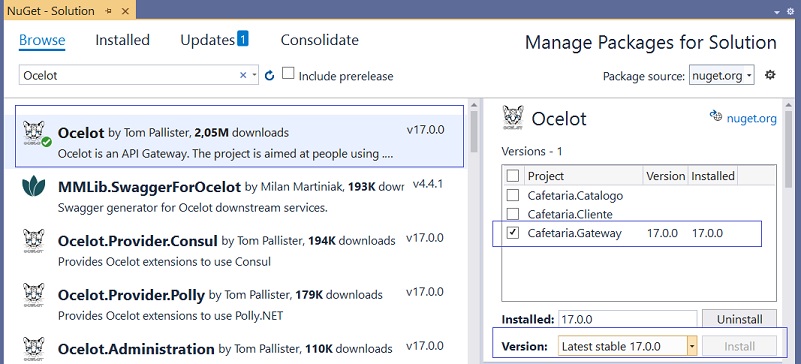Select the MMLib.SwaggerForOcelot package icon
The image size is (801, 364).
tap(34, 187)
